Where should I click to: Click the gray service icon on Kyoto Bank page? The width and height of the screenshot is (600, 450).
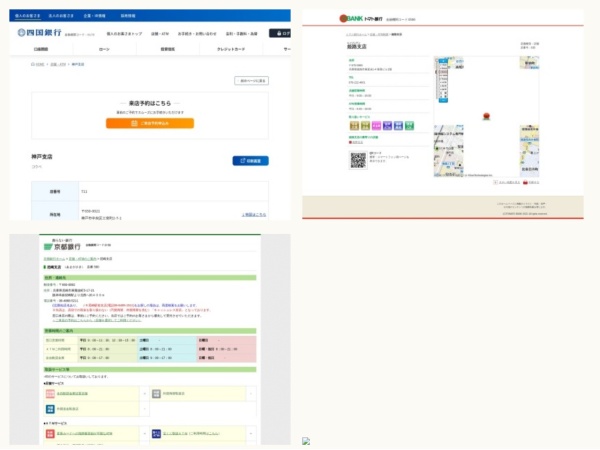pos(156,394)
